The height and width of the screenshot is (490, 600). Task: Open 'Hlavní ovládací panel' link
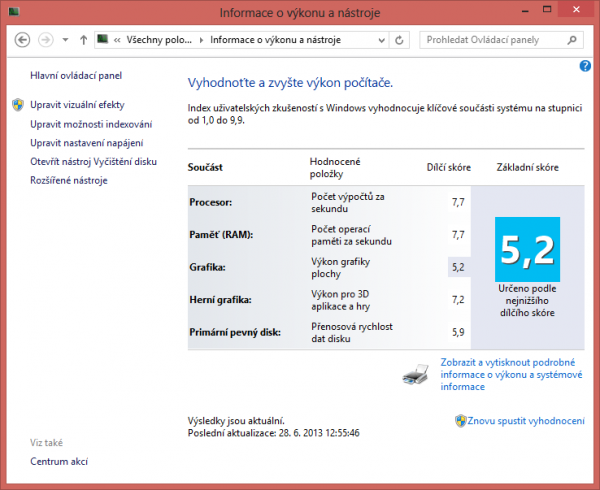(76, 76)
